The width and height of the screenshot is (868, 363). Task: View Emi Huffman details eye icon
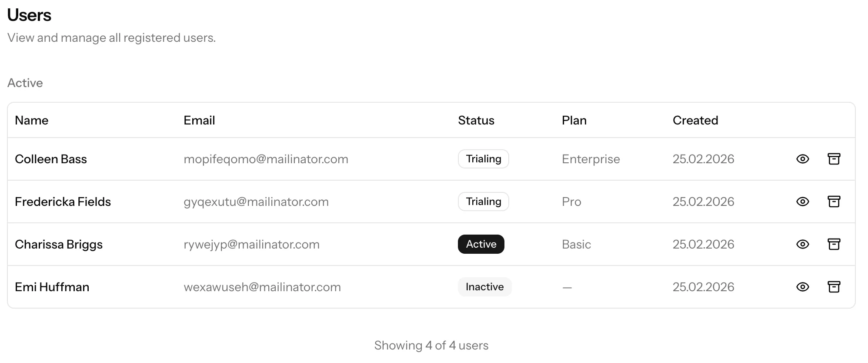802,287
